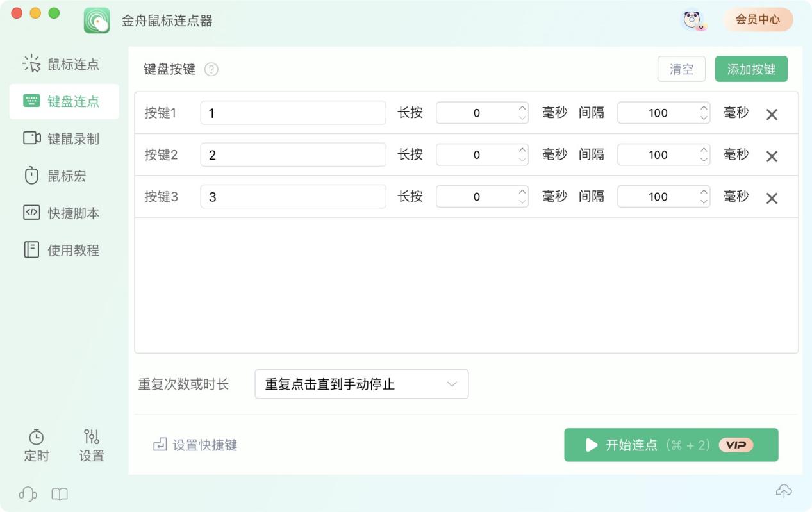Increase 按键1 间隔 value with up arrow
Screen dimensions: 812x512
click(704, 108)
